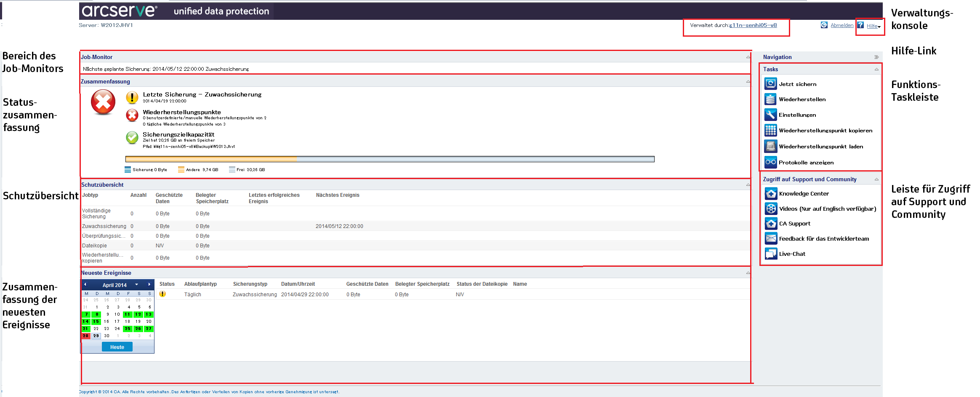The image size is (980, 397).
Task: Start the Live-Chat
Action: [770, 253]
